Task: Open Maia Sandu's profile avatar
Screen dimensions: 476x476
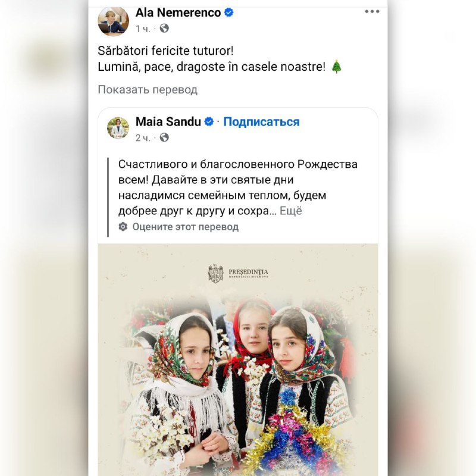Action: click(118, 127)
